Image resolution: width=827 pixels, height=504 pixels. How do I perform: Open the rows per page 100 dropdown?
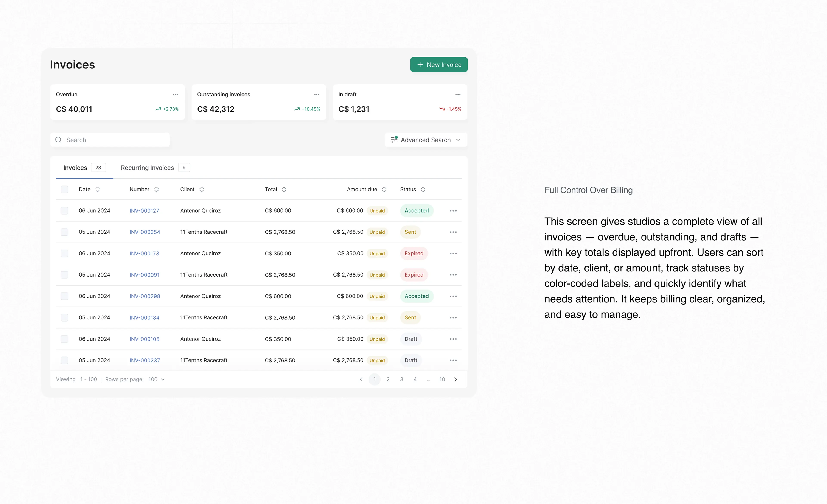[x=156, y=379]
